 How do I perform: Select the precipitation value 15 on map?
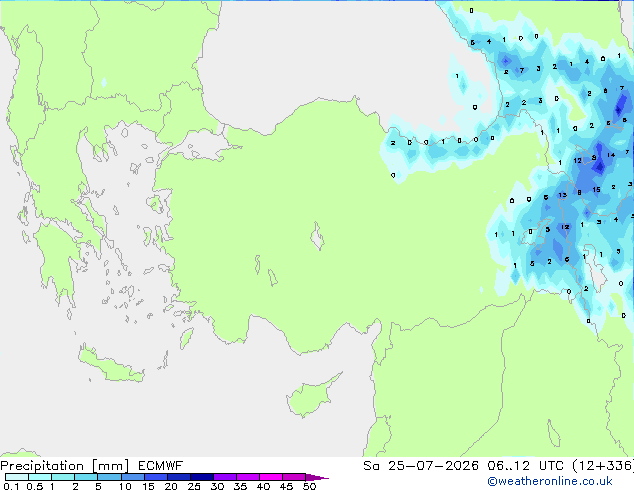pos(596,190)
